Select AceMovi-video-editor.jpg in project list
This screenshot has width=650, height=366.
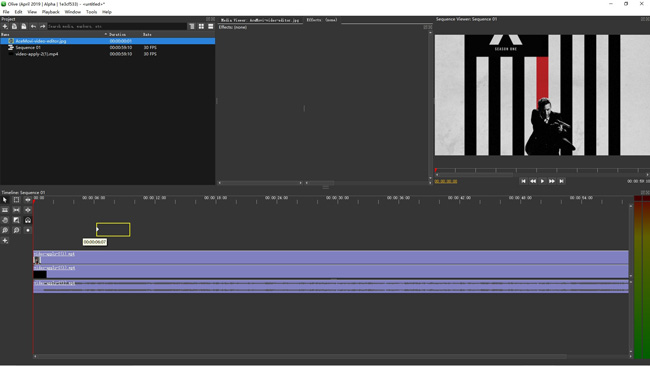click(108, 41)
